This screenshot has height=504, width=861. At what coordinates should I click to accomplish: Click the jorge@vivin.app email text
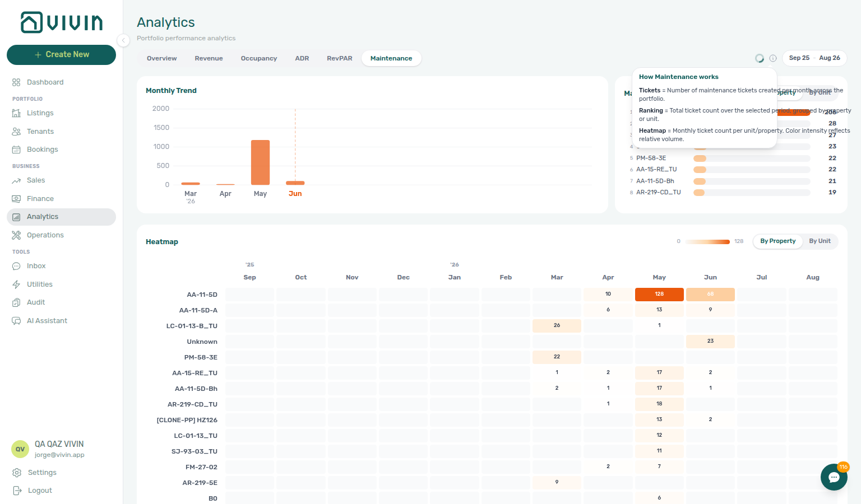[59, 455]
